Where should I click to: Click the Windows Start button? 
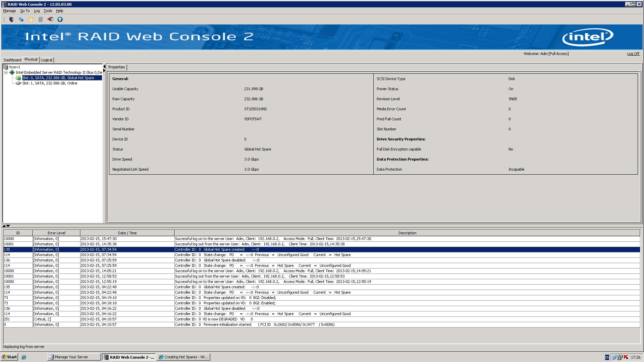click(x=9, y=357)
